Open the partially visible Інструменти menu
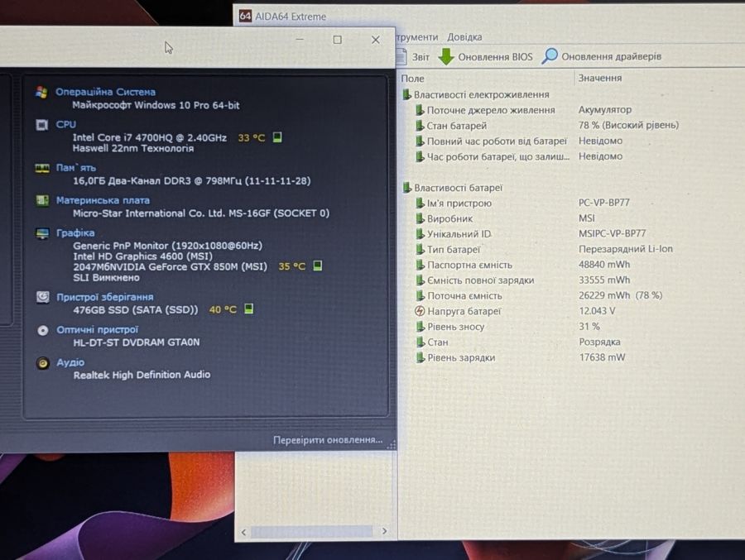The height and width of the screenshot is (560, 745). click(416, 37)
